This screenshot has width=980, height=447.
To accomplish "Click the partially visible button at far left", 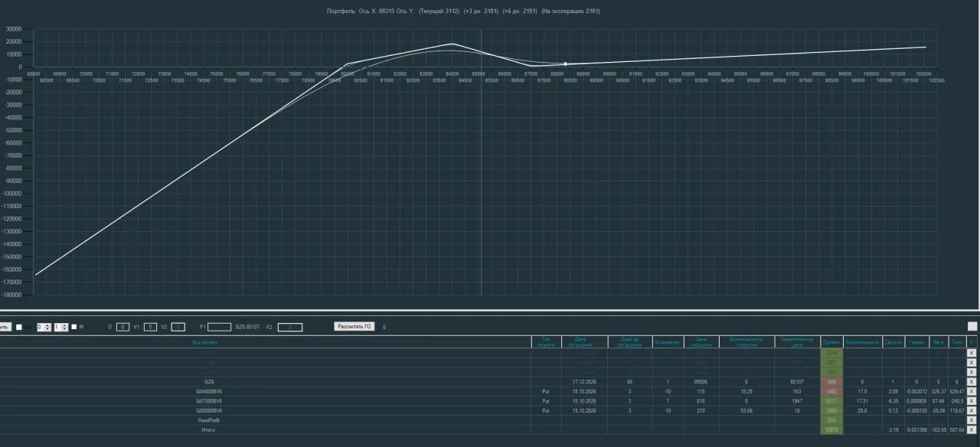I will 5,327.
